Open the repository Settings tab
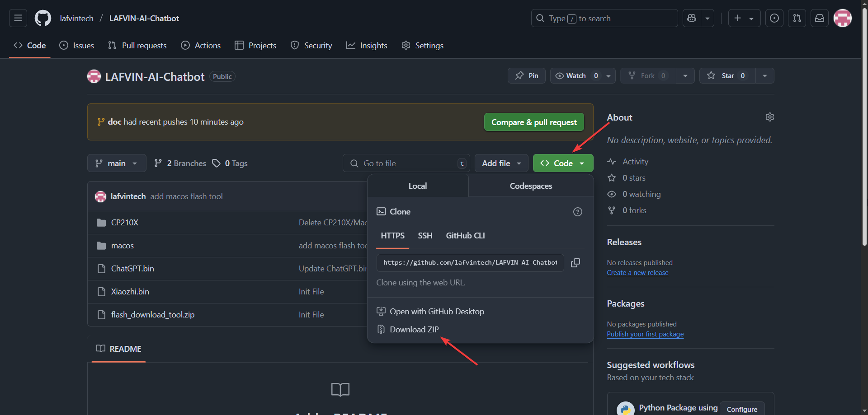This screenshot has height=415, width=868. [x=422, y=46]
